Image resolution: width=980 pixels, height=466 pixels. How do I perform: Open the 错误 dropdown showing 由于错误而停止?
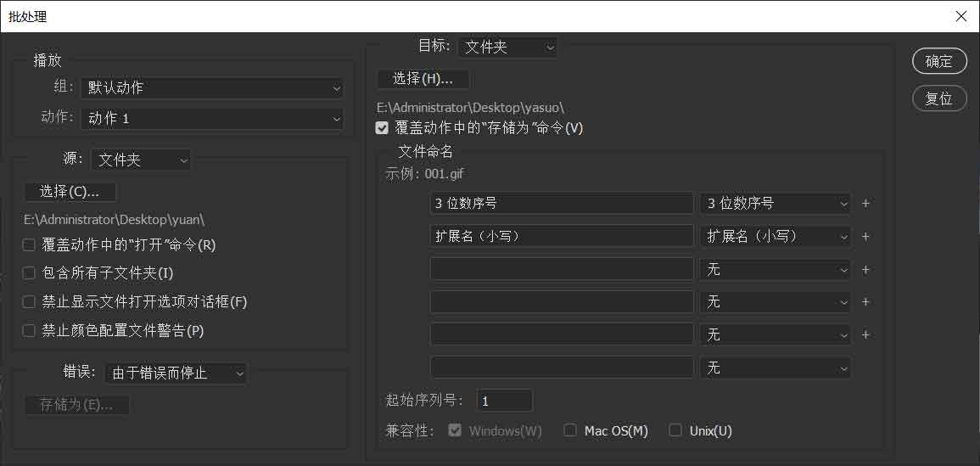[x=176, y=373]
